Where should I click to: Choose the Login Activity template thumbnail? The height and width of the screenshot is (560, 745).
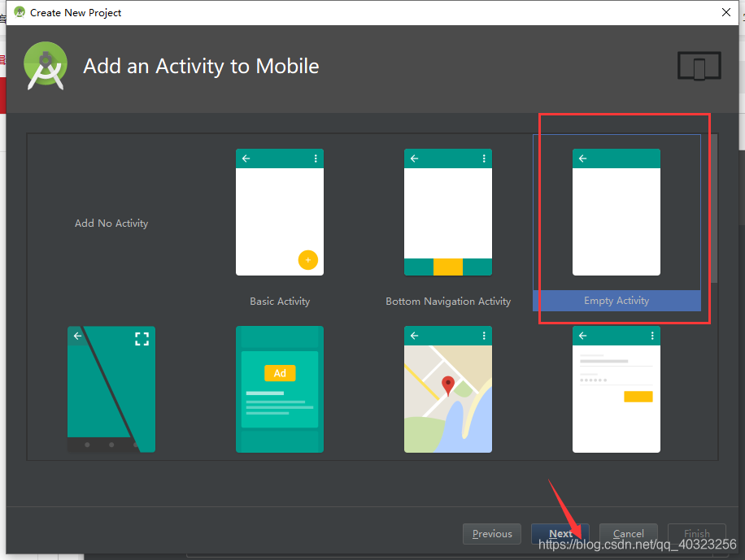pyautogui.click(x=616, y=389)
